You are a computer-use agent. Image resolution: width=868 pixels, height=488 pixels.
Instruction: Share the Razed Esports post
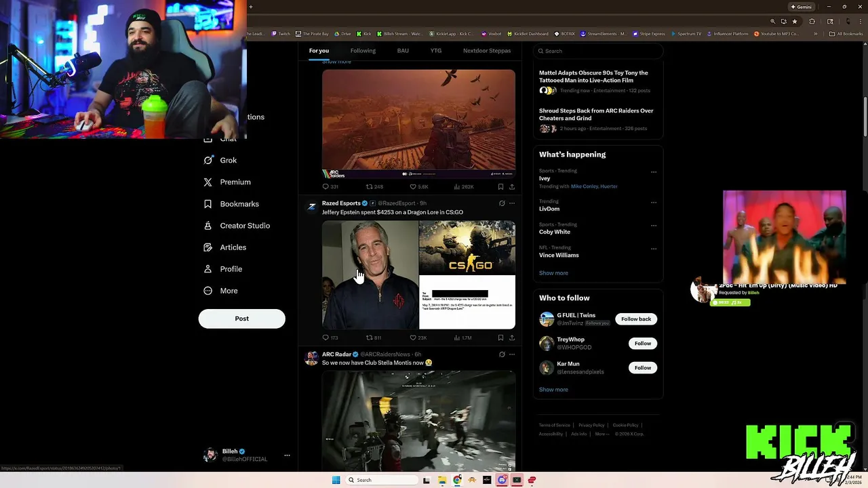(x=512, y=338)
